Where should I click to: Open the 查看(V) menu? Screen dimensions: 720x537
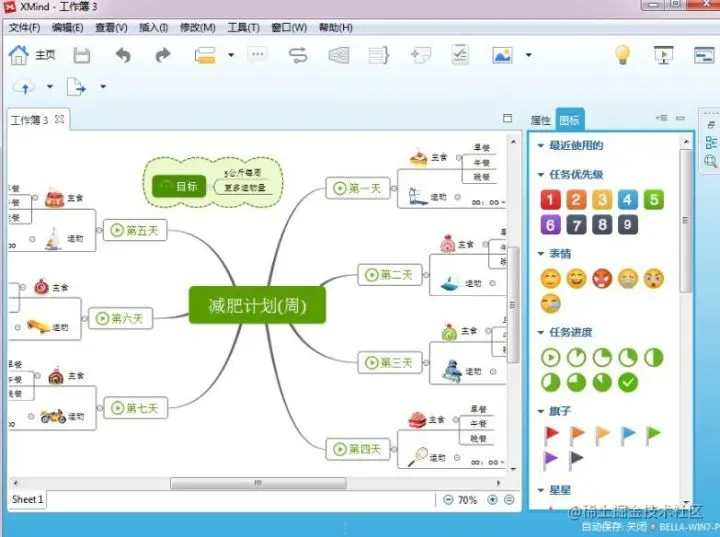[111, 28]
